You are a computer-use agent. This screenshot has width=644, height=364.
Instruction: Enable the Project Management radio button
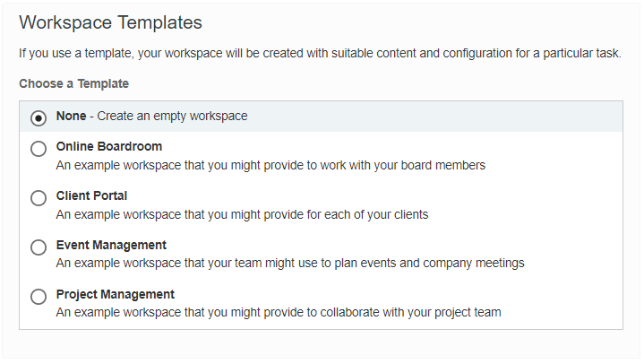[x=39, y=297]
